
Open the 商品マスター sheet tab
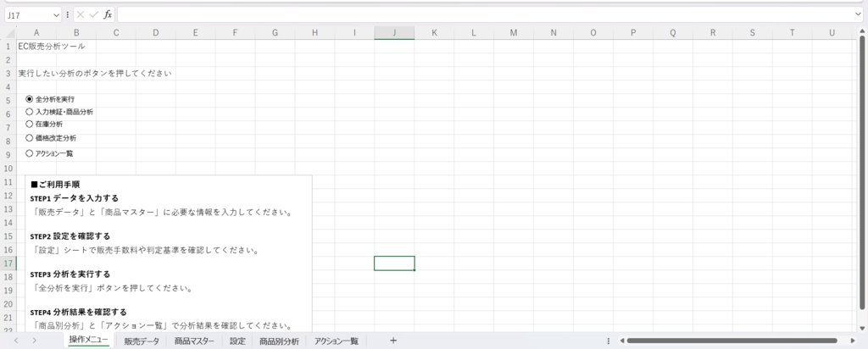coord(194,341)
